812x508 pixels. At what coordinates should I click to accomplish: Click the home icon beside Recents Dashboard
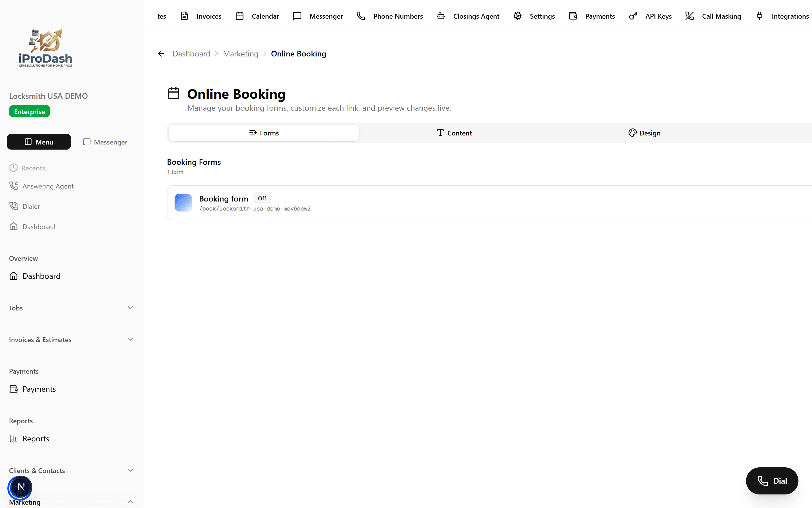(14, 226)
